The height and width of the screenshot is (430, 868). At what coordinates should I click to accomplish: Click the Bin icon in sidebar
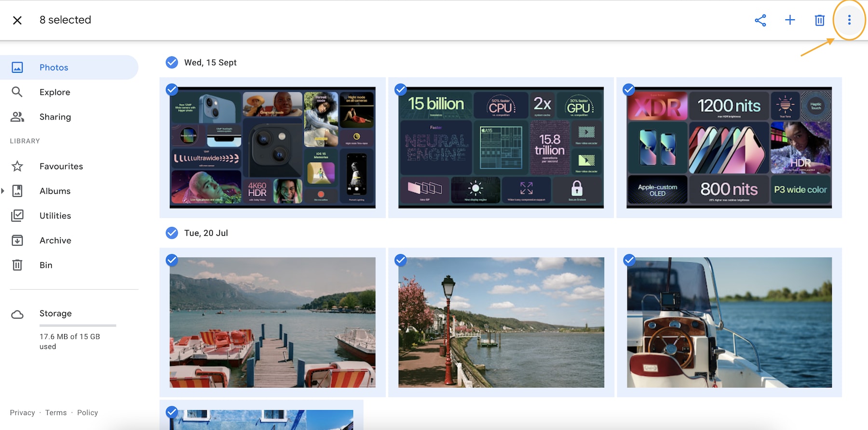[x=17, y=265]
